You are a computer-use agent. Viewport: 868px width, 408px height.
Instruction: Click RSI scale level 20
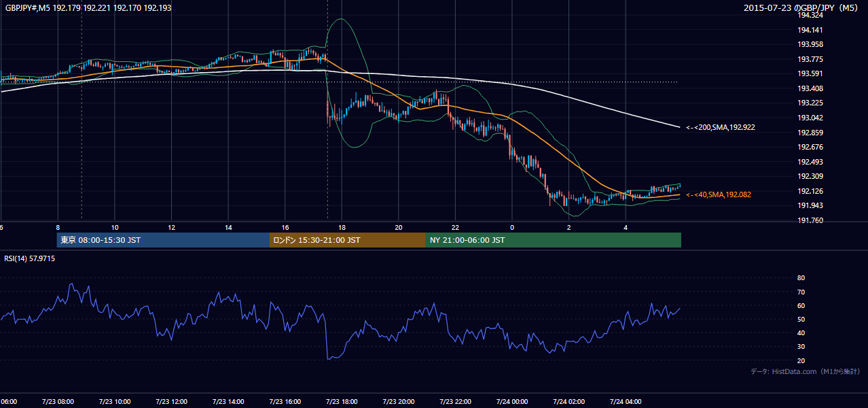click(801, 360)
